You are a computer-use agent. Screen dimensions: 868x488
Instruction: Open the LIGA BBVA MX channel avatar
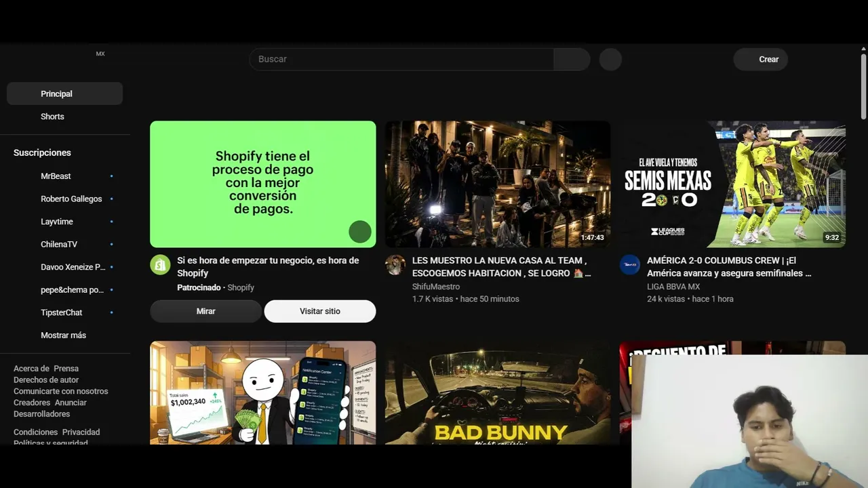(x=630, y=265)
